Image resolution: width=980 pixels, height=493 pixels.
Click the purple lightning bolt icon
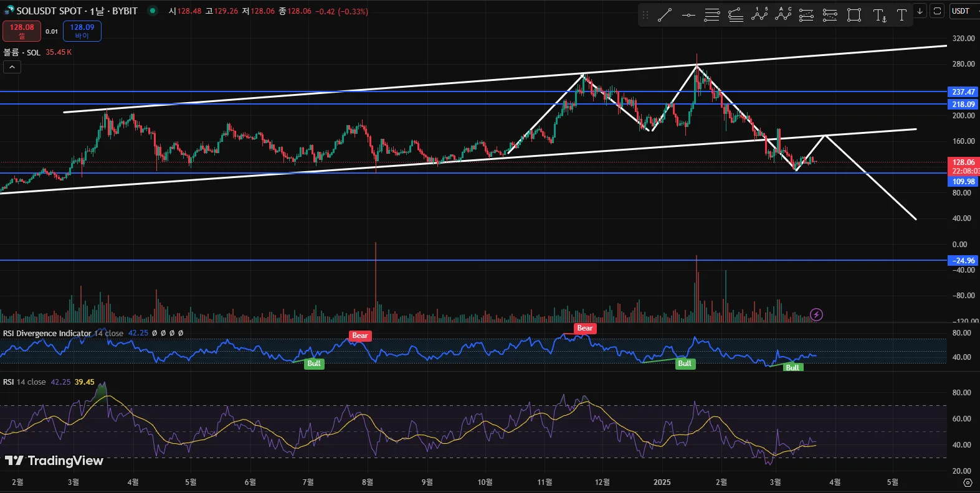[816, 314]
